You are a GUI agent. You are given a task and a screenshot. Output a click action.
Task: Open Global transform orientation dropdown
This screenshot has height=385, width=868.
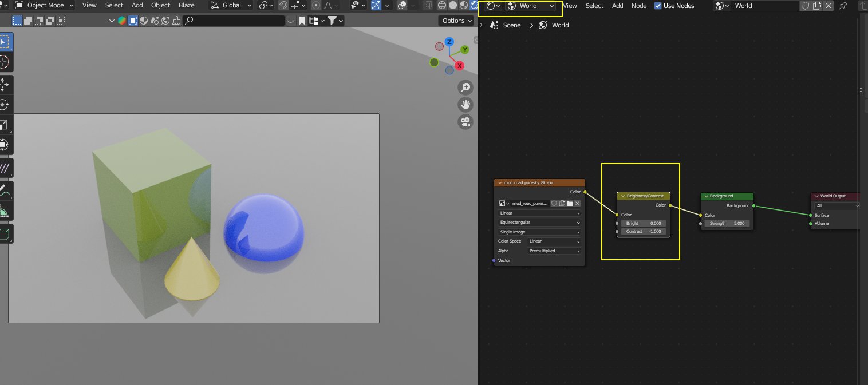[231, 5]
